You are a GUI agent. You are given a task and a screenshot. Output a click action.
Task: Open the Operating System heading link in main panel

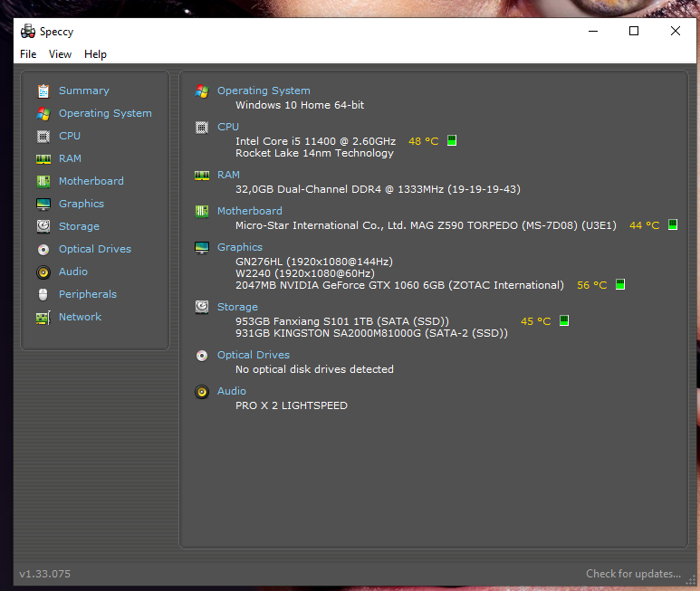[264, 91]
